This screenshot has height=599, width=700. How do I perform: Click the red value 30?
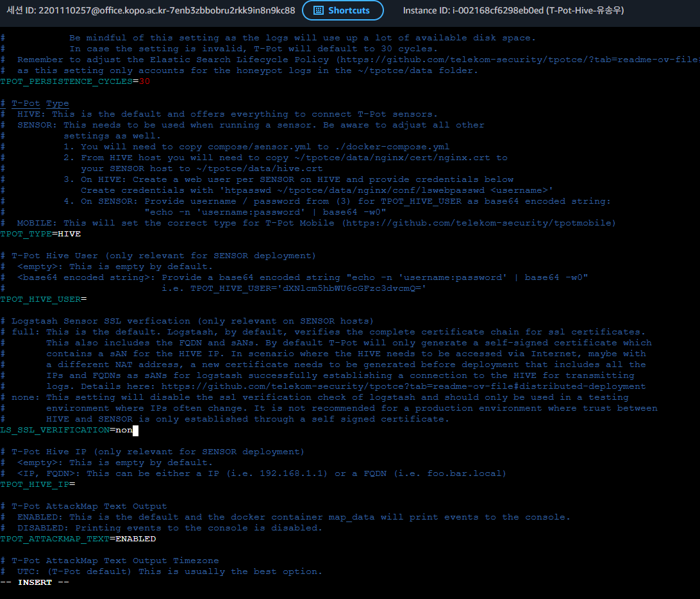[x=144, y=81]
